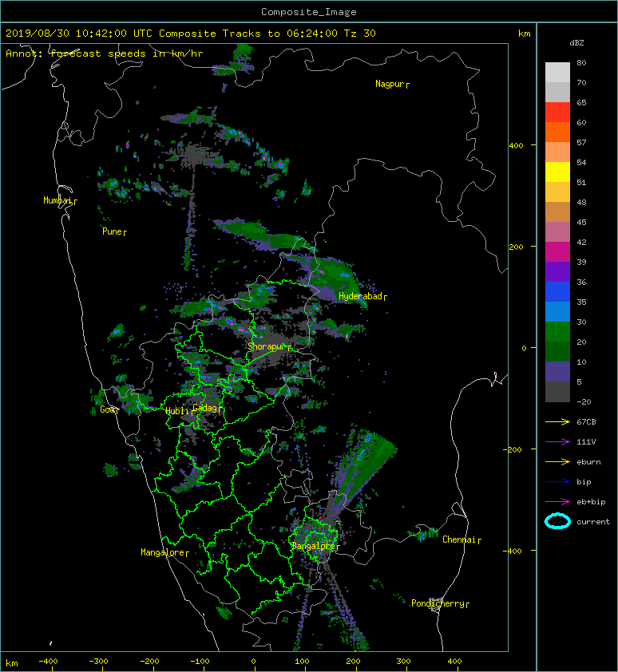Screen dimensions: 618x672
Task: Pick the blue 36 dBZ color swatch
Action: 557,291
